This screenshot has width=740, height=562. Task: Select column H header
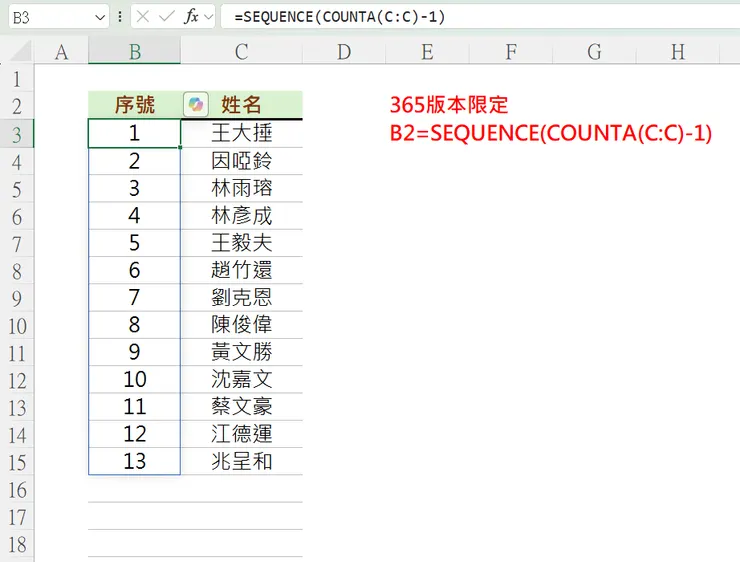click(x=678, y=52)
